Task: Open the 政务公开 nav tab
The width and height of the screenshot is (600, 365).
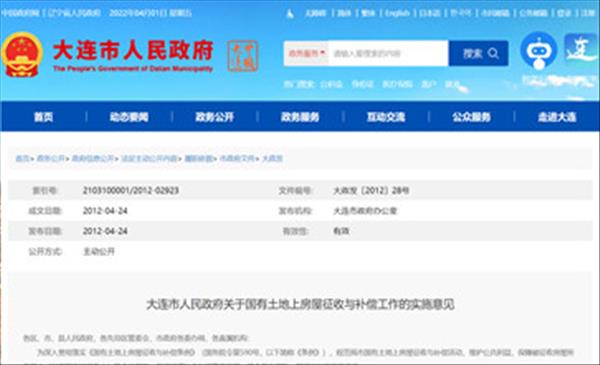Action: (x=215, y=117)
